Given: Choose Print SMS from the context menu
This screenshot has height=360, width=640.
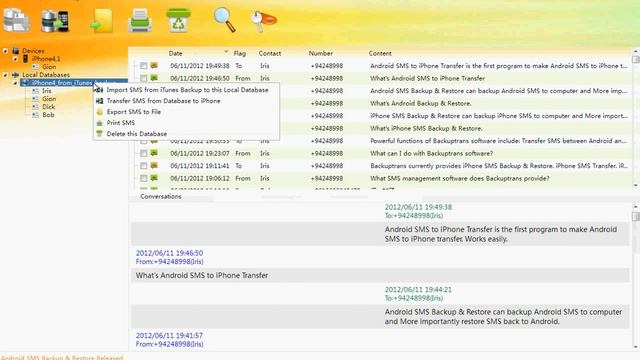Looking at the screenshot, I should (x=120, y=123).
